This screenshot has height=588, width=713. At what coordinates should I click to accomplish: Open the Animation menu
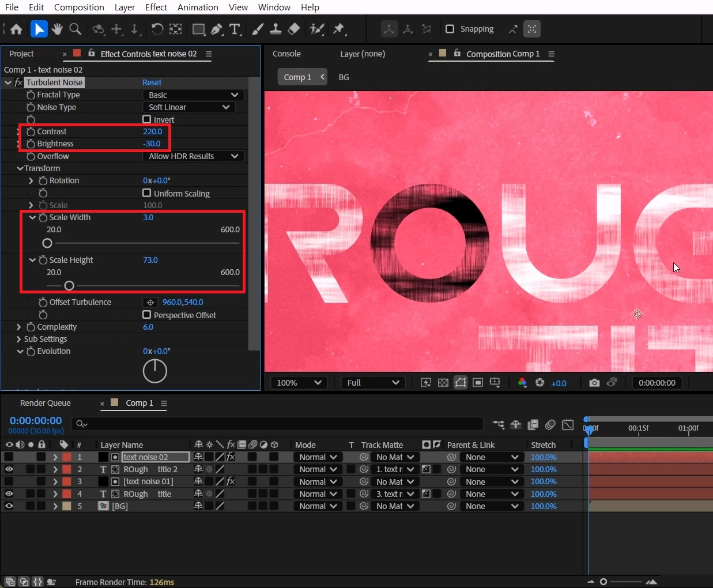pyautogui.click(x=198, y=7)
